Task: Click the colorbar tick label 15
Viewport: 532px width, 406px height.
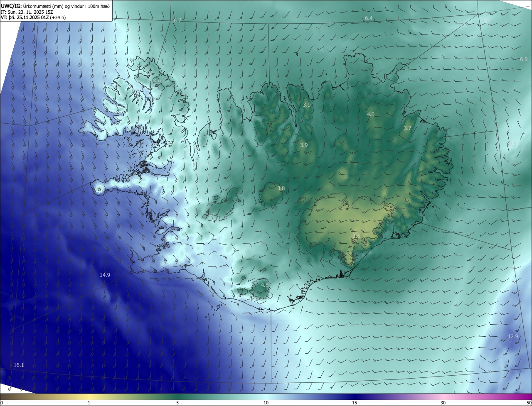Action: coord(355,403)
